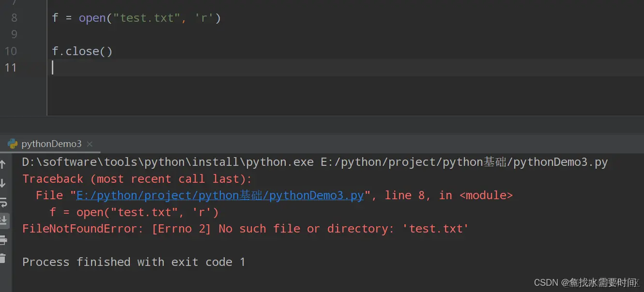Click 'Process finished with exit code 1' text
This screenshot has width=644, height=292.
click(x=134, y=262)
